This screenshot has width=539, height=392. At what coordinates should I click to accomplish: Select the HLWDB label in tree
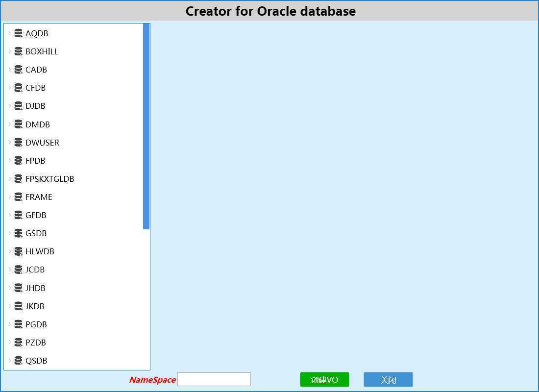(40, 252)
